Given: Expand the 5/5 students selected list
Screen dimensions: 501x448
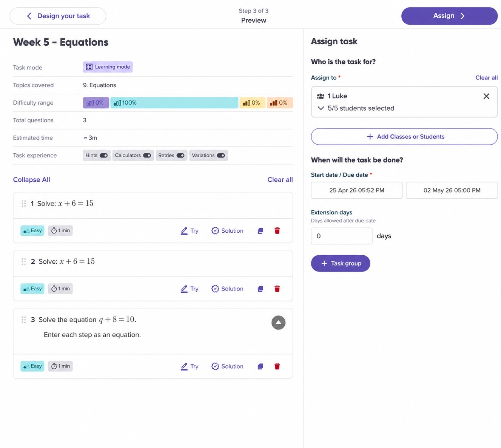Looking at the screenshot, I should [321, 108].
